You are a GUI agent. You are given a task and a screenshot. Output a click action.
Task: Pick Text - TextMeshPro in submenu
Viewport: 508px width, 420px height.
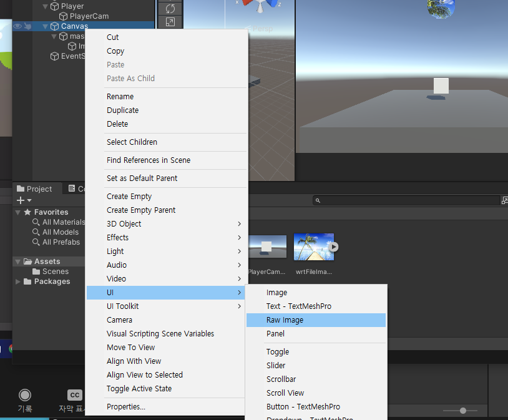pos(316,306)
